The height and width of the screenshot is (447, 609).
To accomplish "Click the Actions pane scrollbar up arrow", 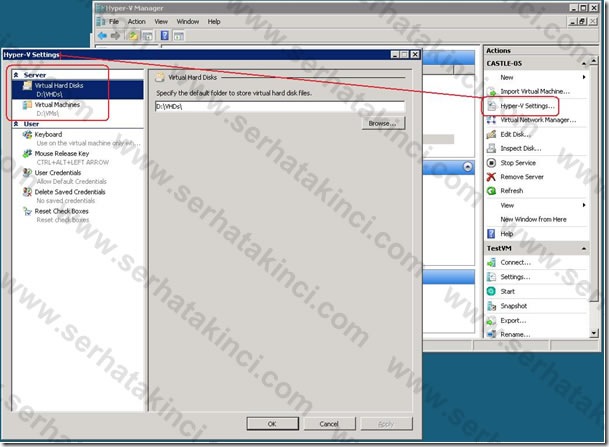I will coord(594,61).
